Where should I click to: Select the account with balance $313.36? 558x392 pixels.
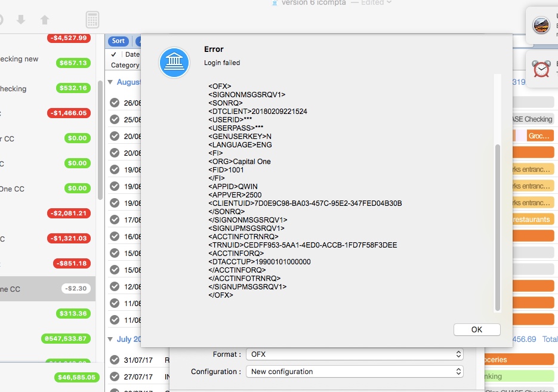point(48,313)
